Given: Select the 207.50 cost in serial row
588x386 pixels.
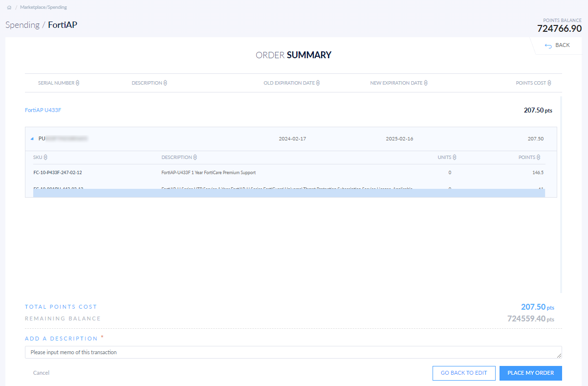Looking at the screenshot, I should point(536,139).
